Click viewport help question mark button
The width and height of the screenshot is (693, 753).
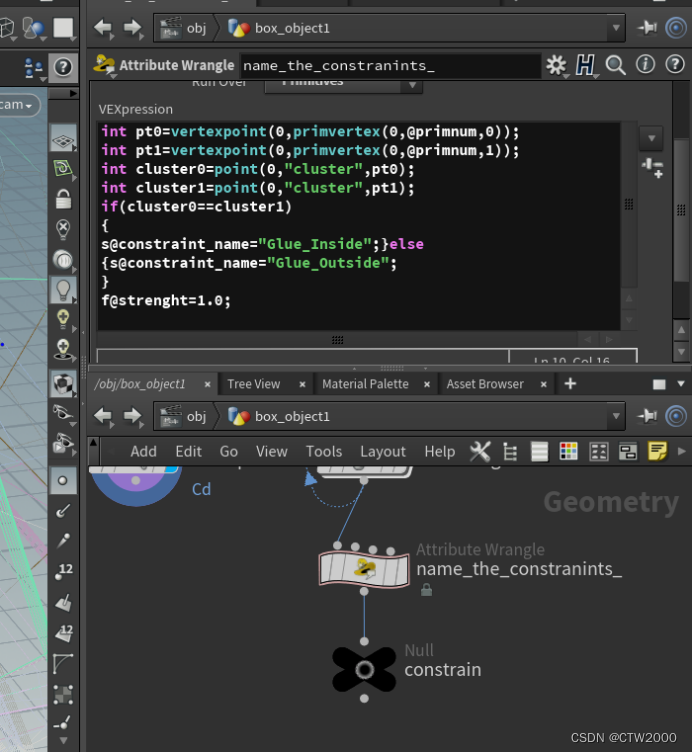pyautogui.click(x=63, y=67)
